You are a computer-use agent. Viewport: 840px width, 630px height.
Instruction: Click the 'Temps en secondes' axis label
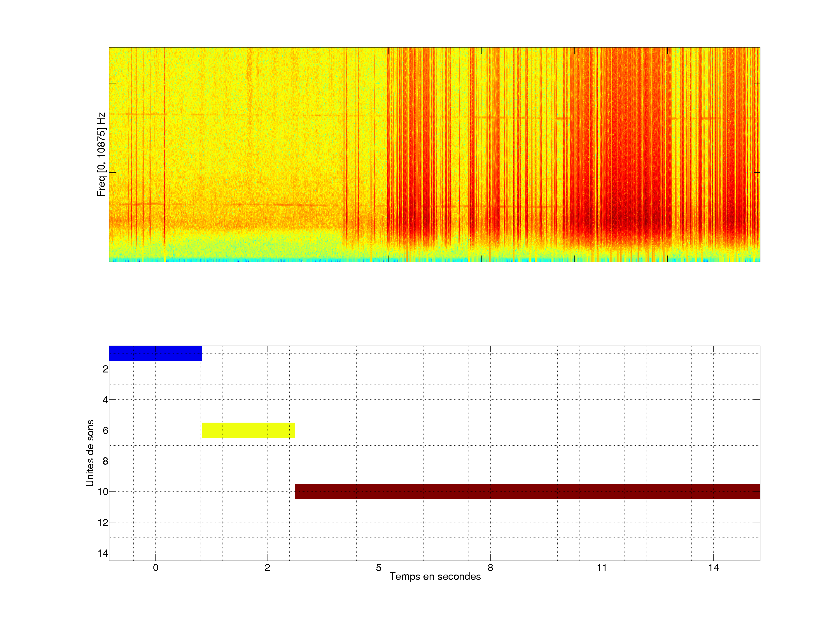435,576
